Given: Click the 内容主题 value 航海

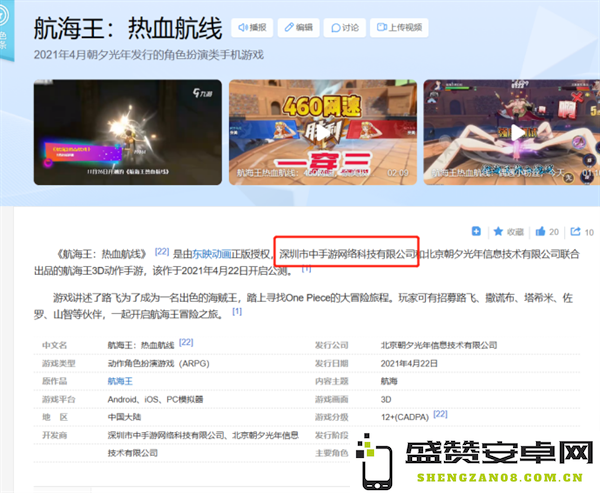Looking at the screenshot, I should point(389,381).
